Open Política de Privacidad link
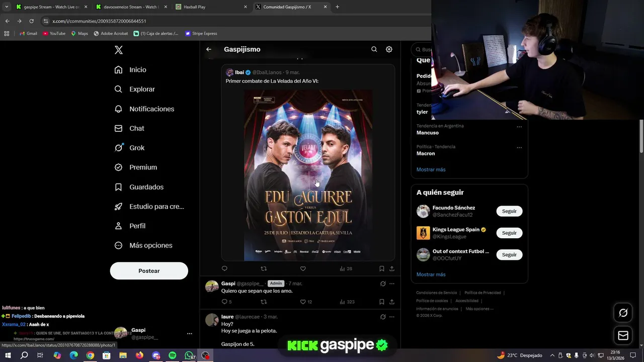 click(482, 293)
